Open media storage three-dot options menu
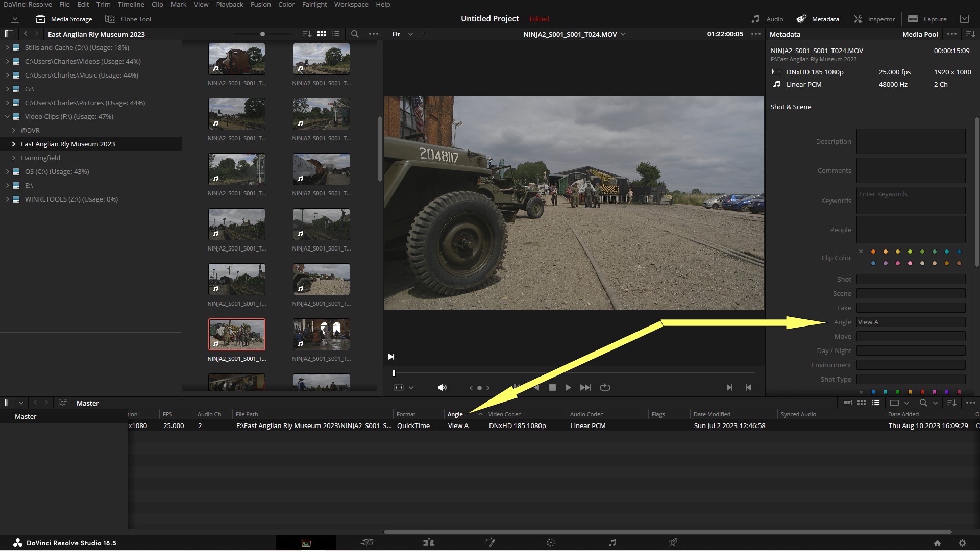980x551 pixels. [374, 34]
